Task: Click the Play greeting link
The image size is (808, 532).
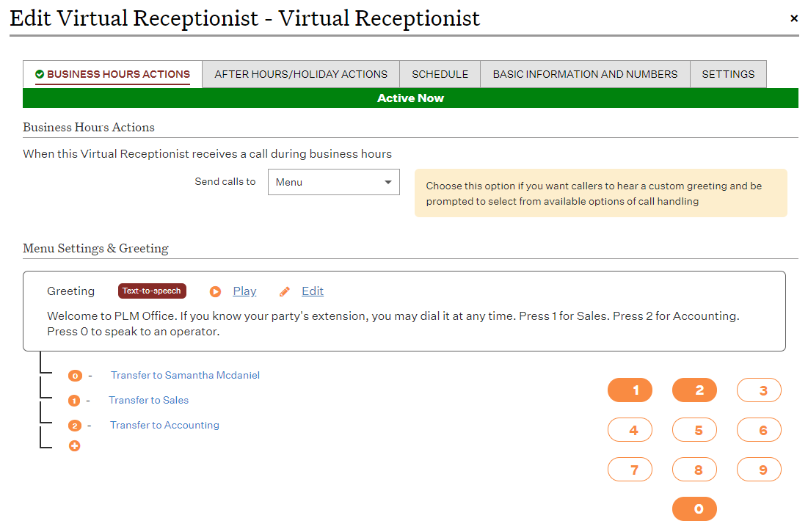Action: click(244, 291)
